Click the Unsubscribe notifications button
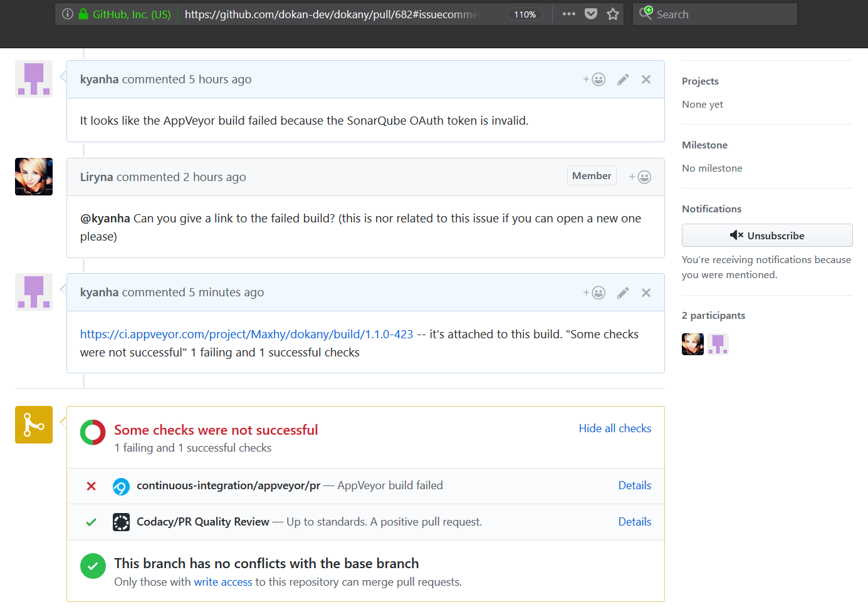 pyautogui.click(x=767, y=236)
